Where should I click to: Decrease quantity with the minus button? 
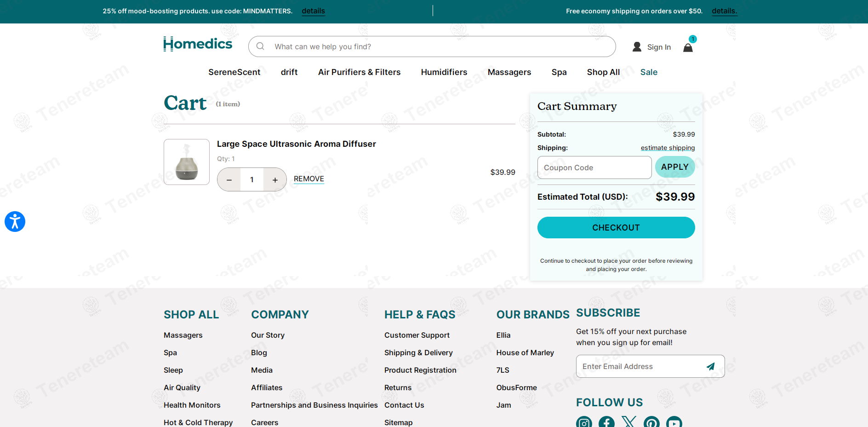tap(229, 179)
